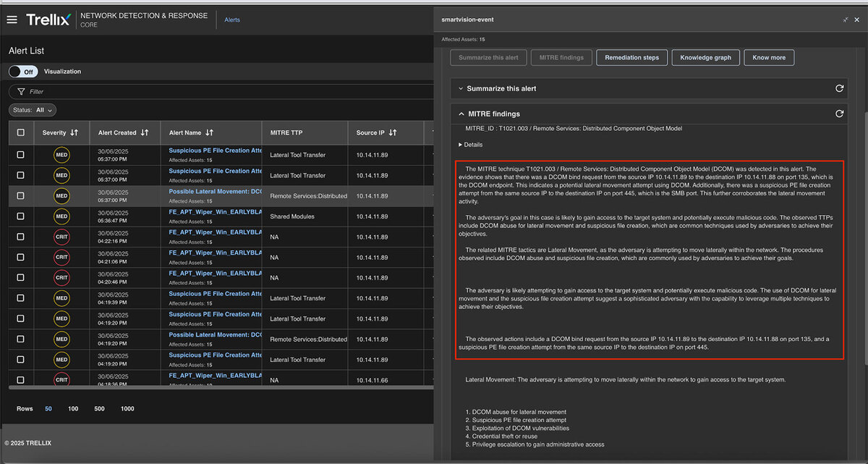Click the CRIT badge on the 04:21:06 PM alert
This screenshot has height=464, width=868.
click(61, 257)
